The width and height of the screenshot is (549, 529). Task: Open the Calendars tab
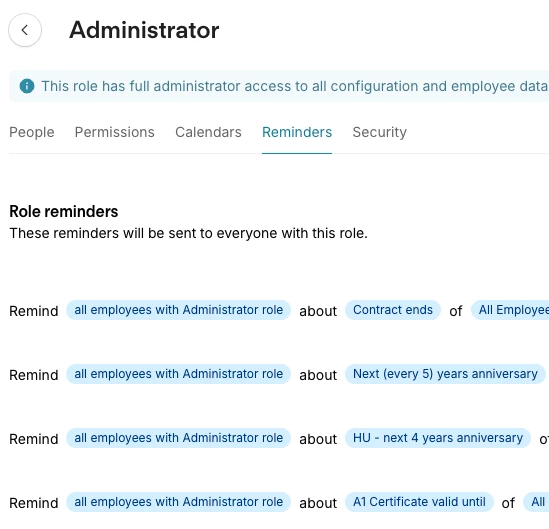pyautogui.click(x=208, y=132)
